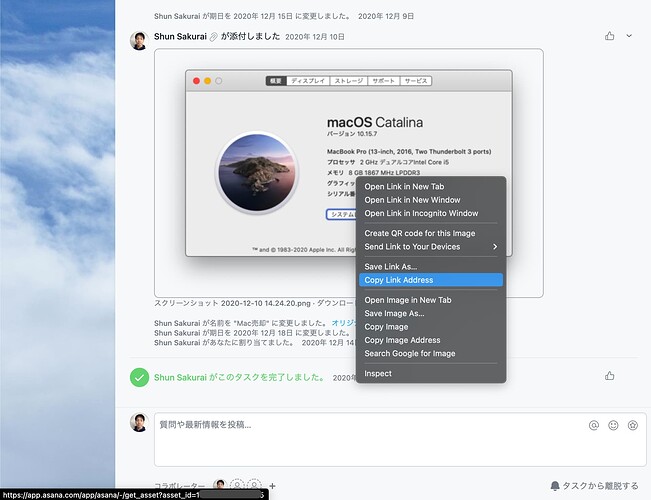Select Copy Image menu entry
The height and width of the screenshot is (500, 651).
[431, 327]
